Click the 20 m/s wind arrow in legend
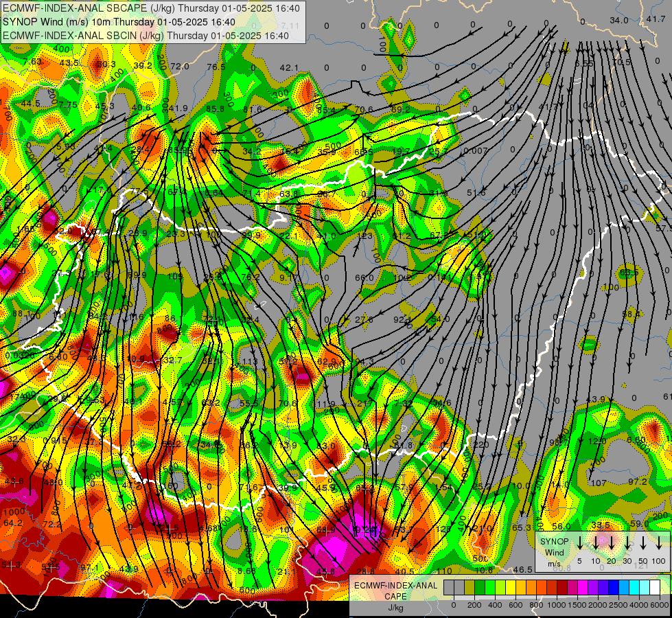 [x=611, y=543]
